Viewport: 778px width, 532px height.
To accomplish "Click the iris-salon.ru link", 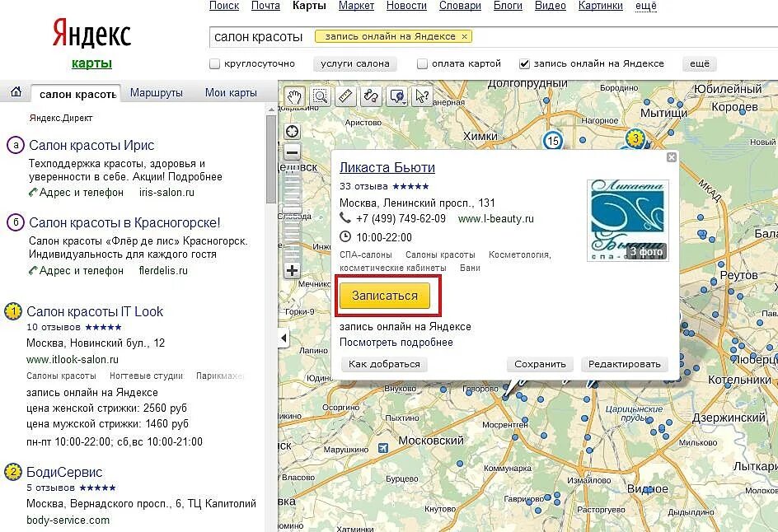I will (x=166, y=193).
